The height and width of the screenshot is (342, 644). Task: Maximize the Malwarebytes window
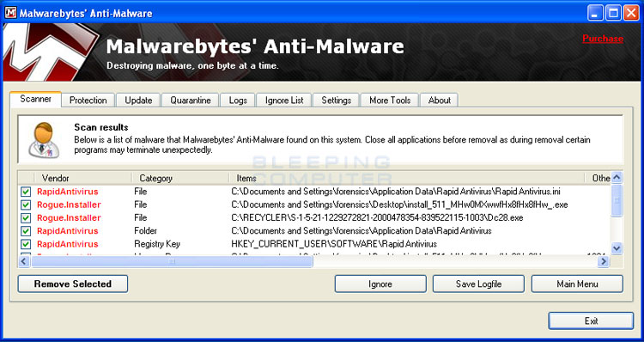click(613, 13)
